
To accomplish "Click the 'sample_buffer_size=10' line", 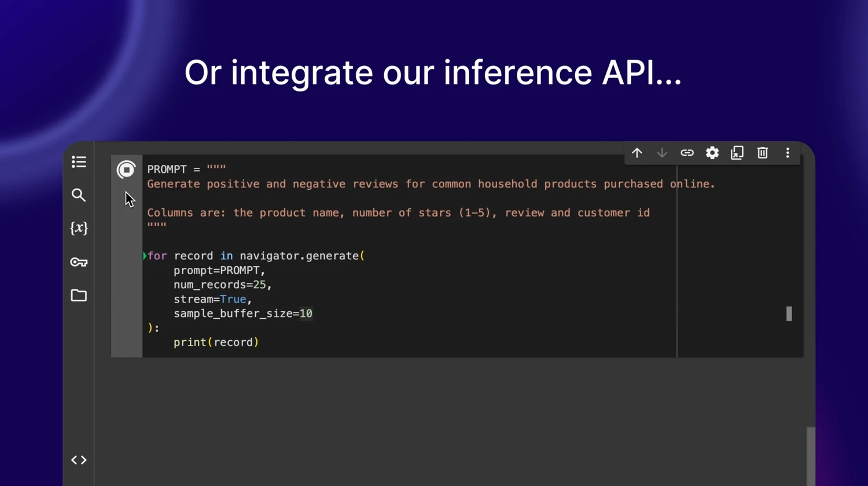I will pos(243,314).
